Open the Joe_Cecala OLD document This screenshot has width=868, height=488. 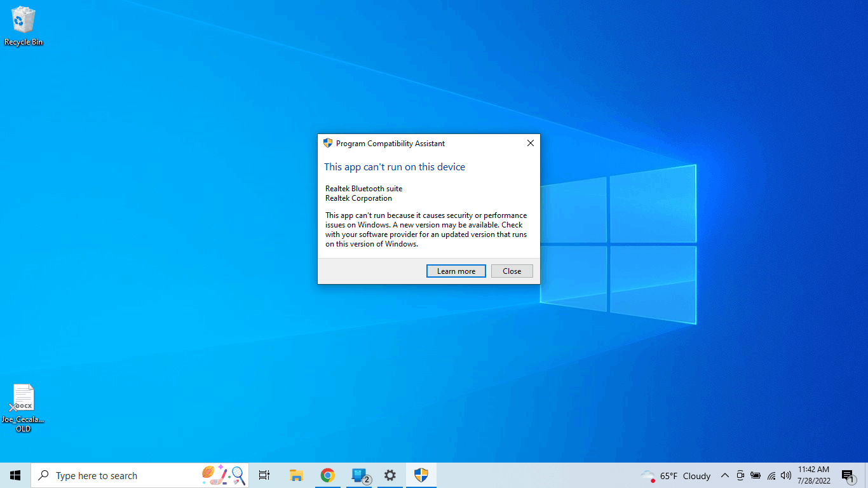pos(23,397)
